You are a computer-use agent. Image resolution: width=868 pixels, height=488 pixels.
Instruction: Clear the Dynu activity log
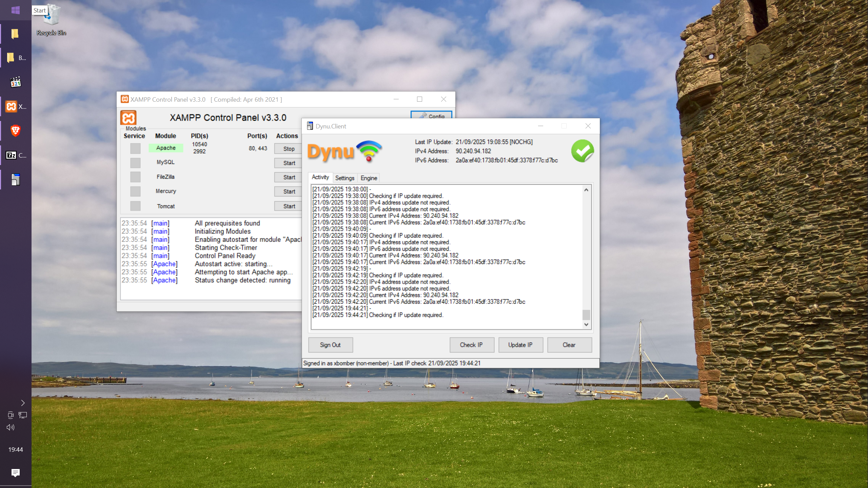click(x=569, y=345)
